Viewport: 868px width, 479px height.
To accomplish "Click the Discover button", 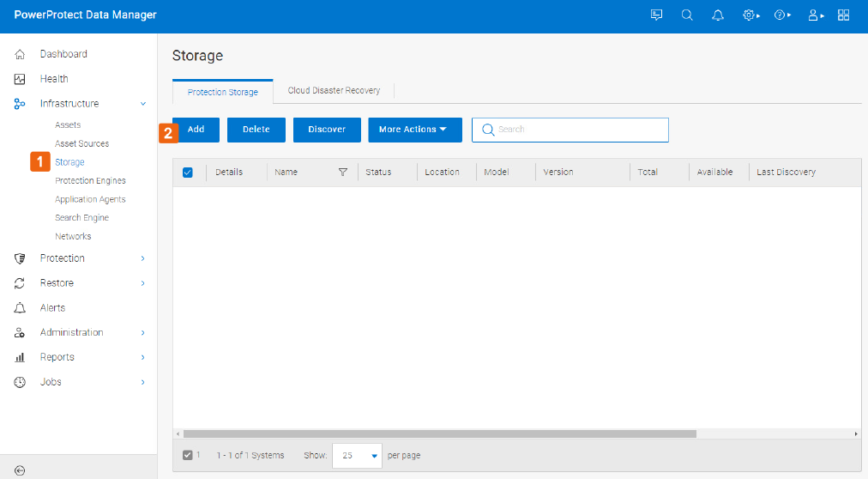I will (x=327, y=130).
